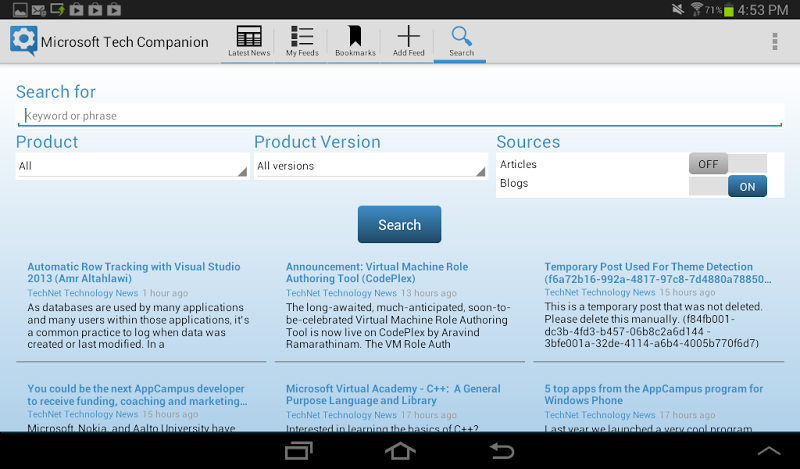Tap the Android recent apps button
800x469 pixels.
[298, 451]
